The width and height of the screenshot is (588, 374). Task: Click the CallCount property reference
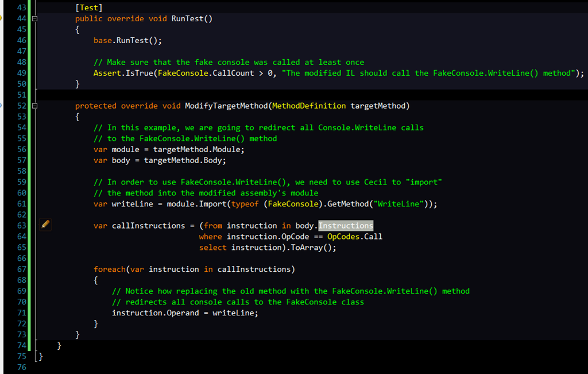[x=233, y=73]
